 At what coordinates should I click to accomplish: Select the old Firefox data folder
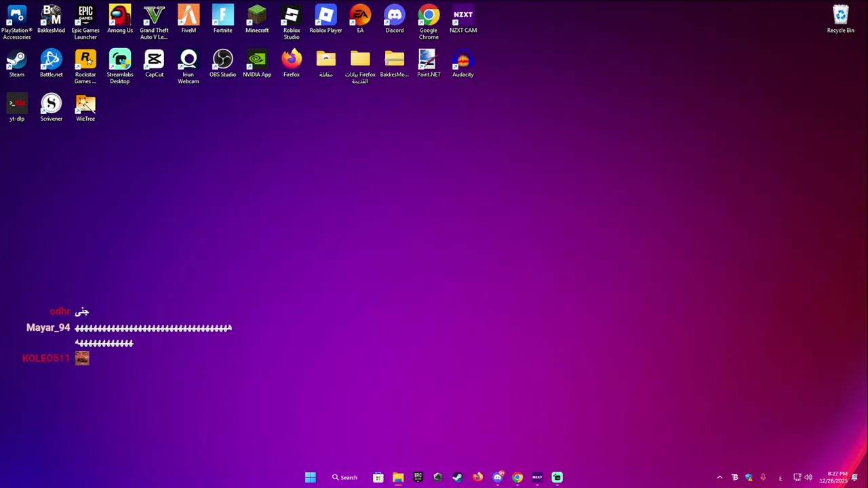tap(360, 66)
